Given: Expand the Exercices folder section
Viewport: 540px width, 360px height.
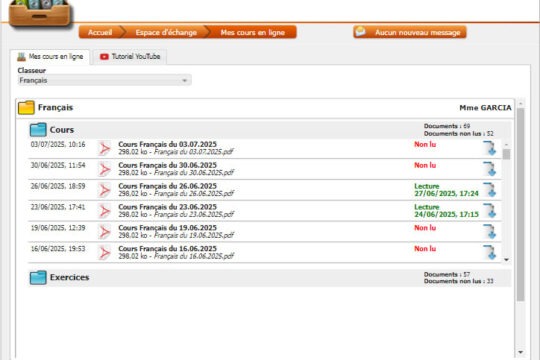Looking at the screenshot, I should pos(270,278).
